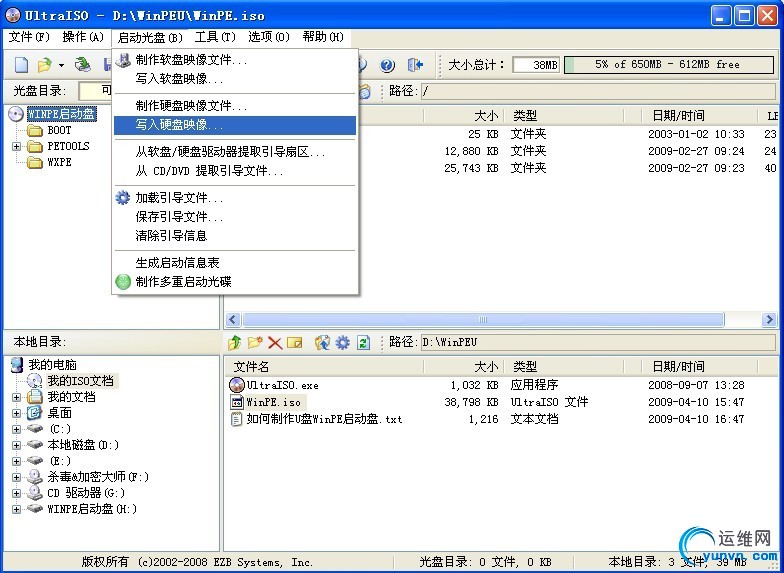Choose 从 CD/DVD 提取引导文件...
Viewport: 784px width, 573px height.
pyautogui.click(x=235, y=171)
